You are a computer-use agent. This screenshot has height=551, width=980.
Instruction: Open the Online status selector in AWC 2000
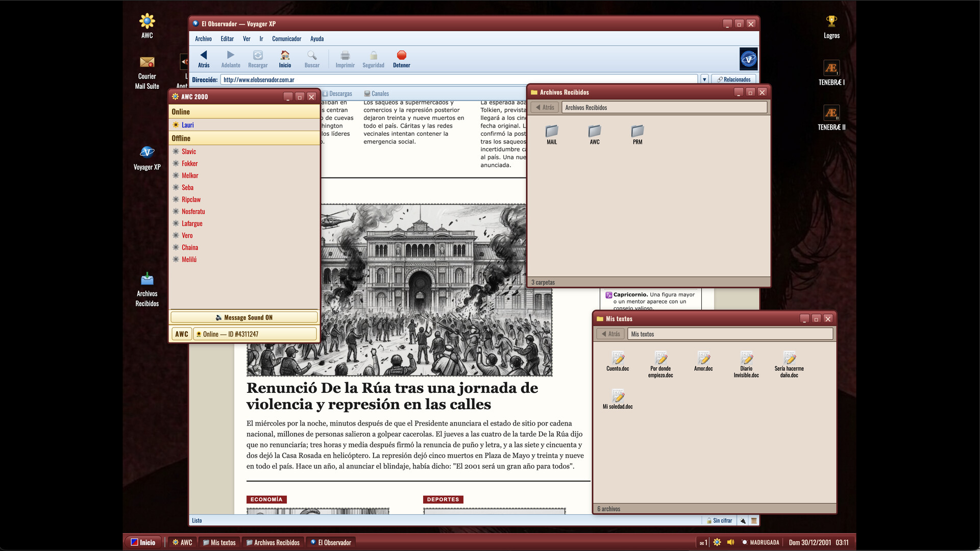tap(255, 334)
